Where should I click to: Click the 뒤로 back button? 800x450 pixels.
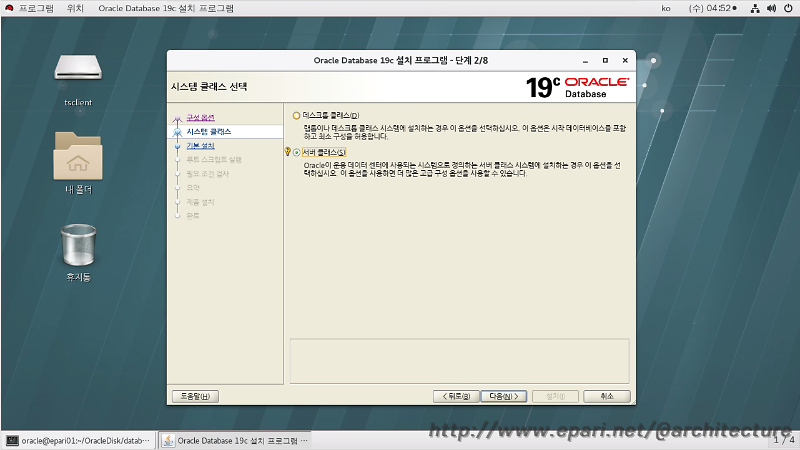(x=456, y=396)
